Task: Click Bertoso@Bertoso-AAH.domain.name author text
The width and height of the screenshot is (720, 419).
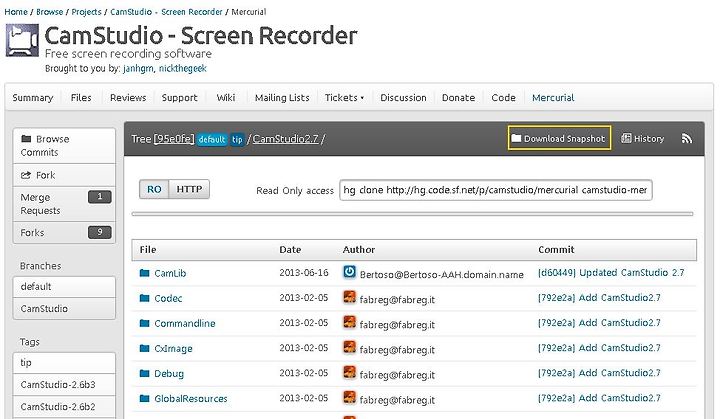Action: [x=441, y=275]
